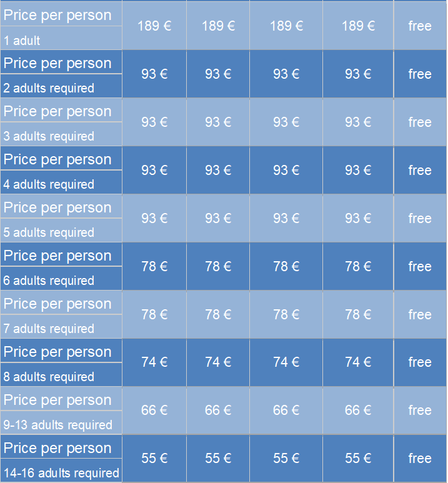Select the '2 adults required' label

(49, 88)
